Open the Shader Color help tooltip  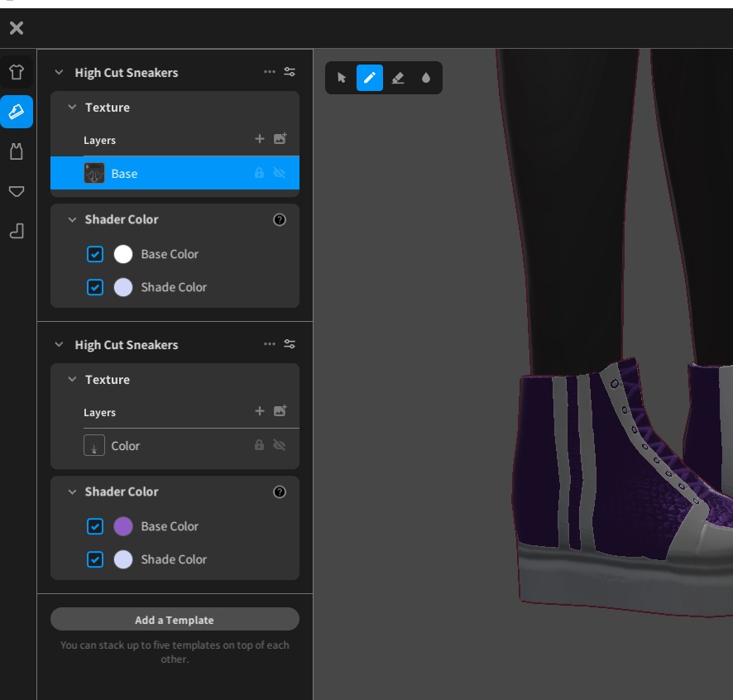point(280,219)
